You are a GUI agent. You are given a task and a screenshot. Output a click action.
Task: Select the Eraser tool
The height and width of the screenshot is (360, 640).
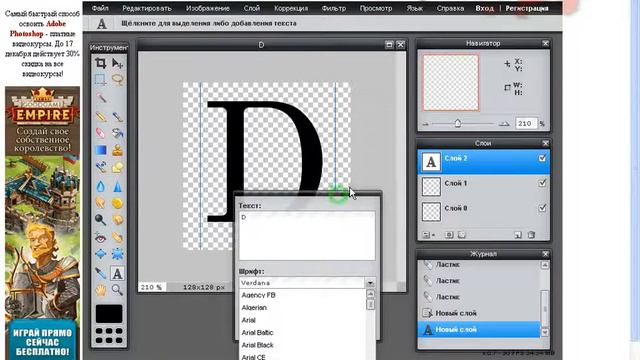[100, 133]
